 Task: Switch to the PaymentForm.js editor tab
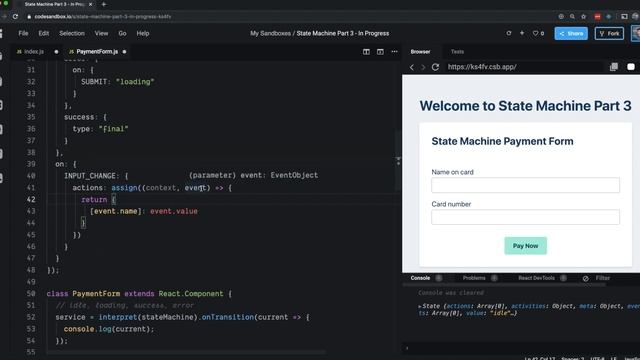tap(97, 52)
